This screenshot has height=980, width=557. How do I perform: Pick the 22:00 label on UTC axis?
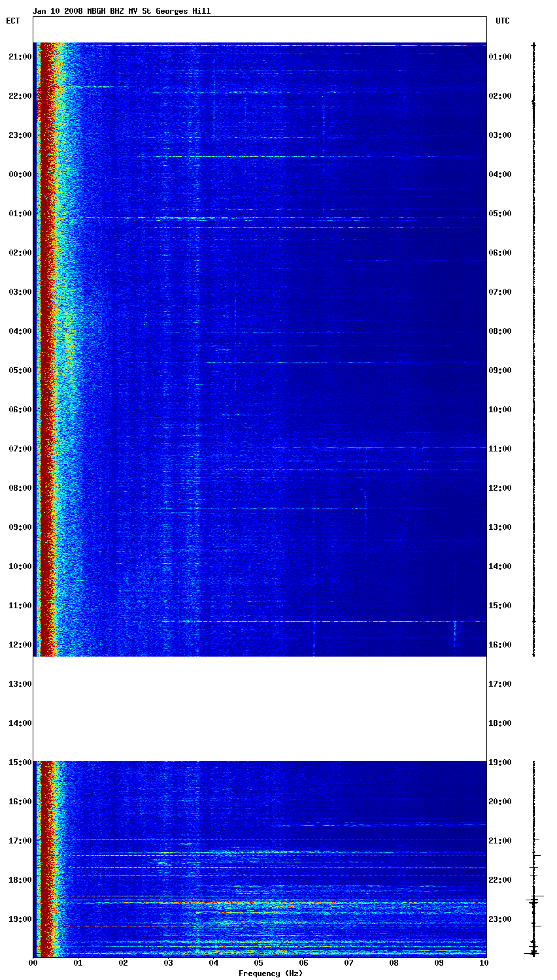500,880
